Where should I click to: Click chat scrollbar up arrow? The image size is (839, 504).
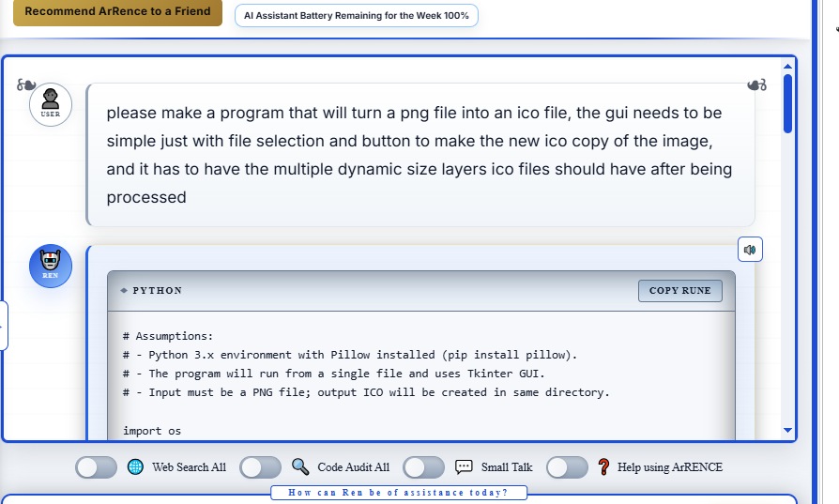pyautogui.click(x=787, y=67)
